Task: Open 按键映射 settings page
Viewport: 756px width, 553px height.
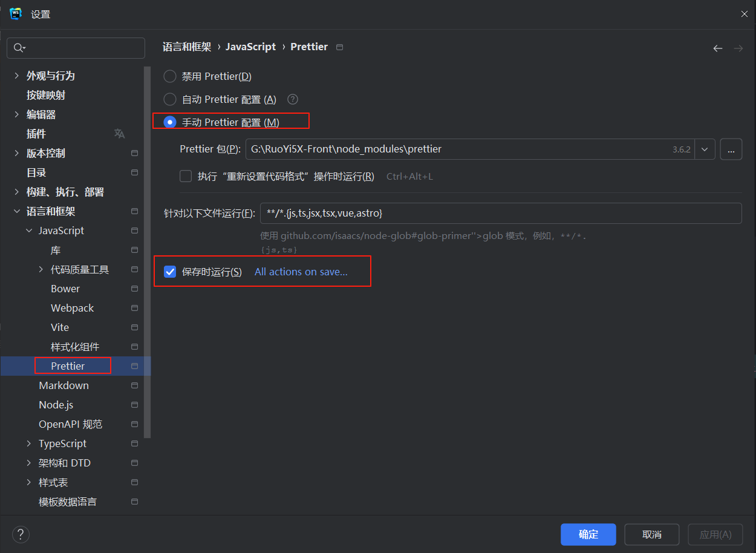Action: [x=46, y=95]
